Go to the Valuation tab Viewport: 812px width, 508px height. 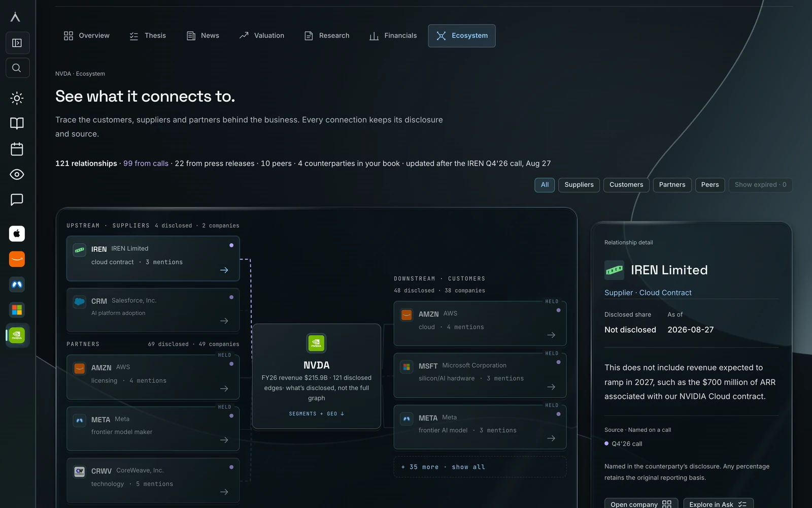(262, 36)
